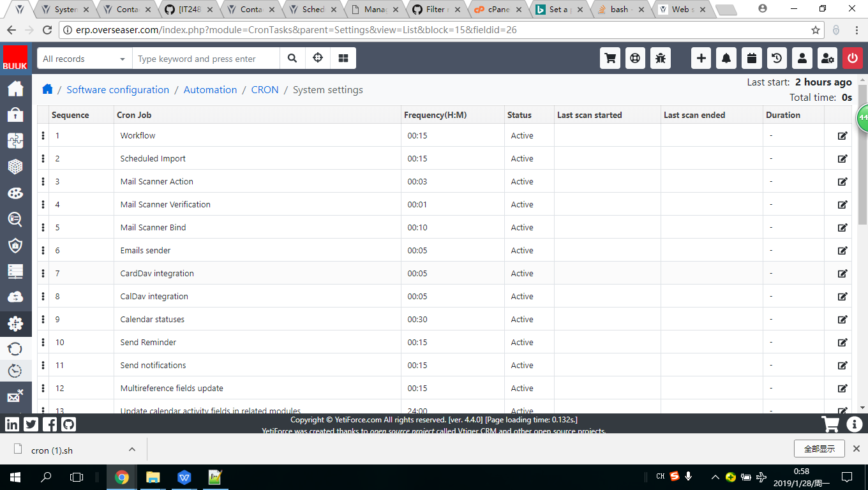The width and height of the screenshot is (868, 490).
Task: Click the bug report icon
Action: click(x=661, y=58)
